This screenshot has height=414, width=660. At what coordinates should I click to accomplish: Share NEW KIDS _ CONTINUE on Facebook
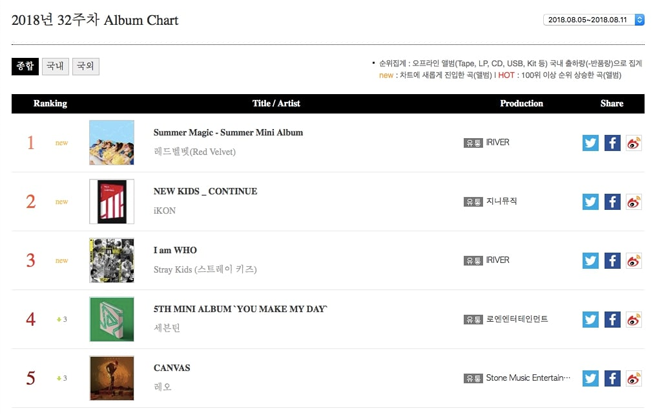click(612, 202)
